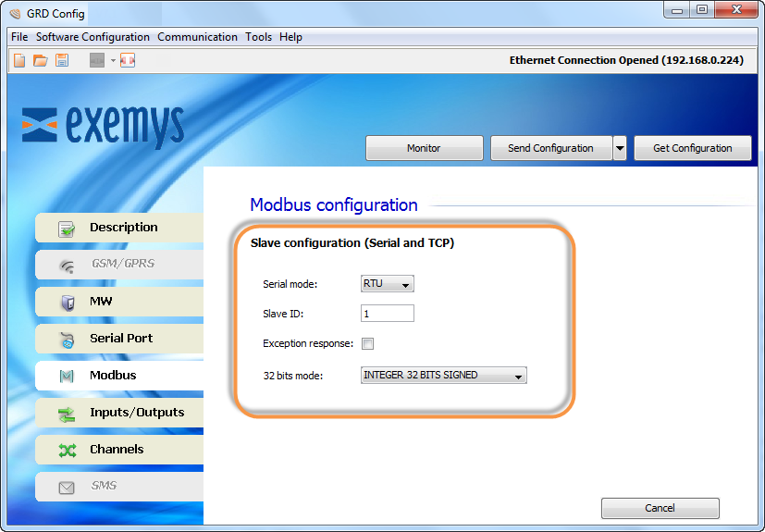
Task: Open the Communication menu
Action: coord(197,37)
